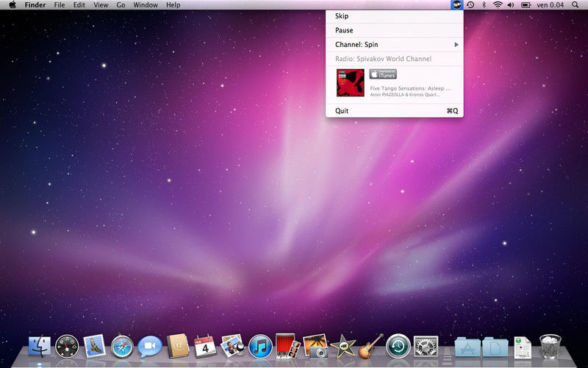The width and height of the screenshot is (588, 368).
Task: Open Spotlight search magnifying glass
Action: coord(576,5)
